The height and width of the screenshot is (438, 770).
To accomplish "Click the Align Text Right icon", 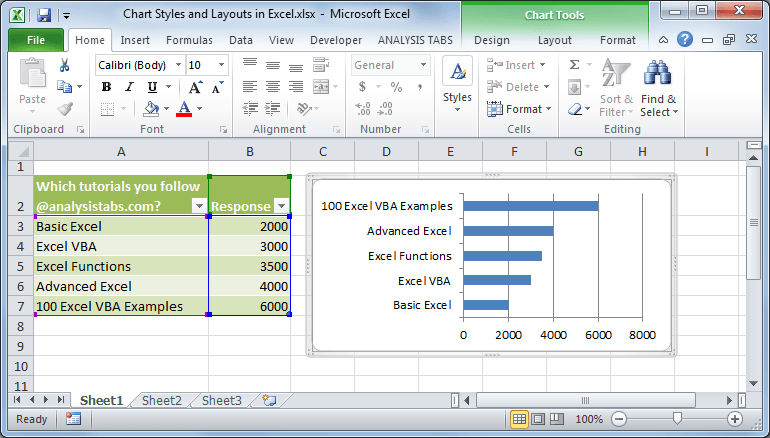I will pos(296,87).
